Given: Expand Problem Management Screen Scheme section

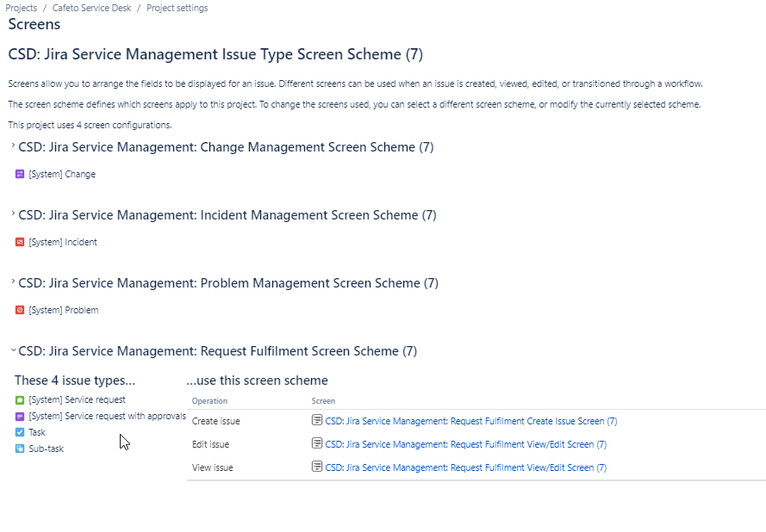Looking at the screenshot, I should [13, 281].
